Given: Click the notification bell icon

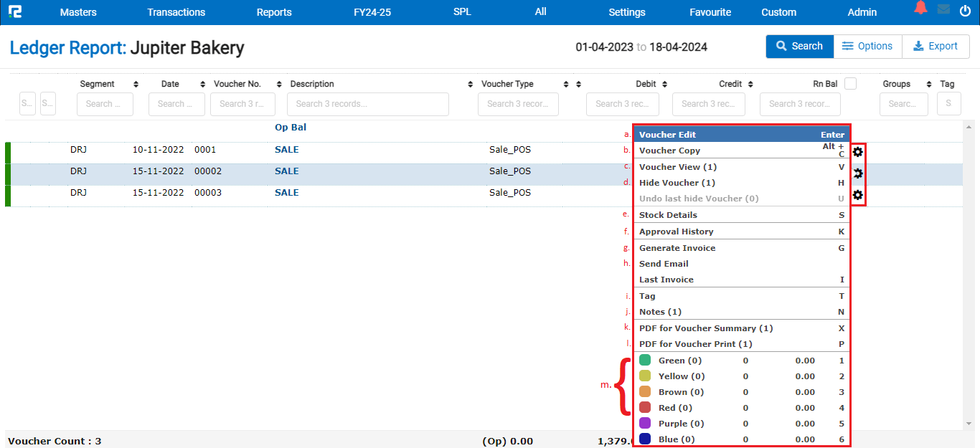Looking at the screenshot, I should click(920, 9).
